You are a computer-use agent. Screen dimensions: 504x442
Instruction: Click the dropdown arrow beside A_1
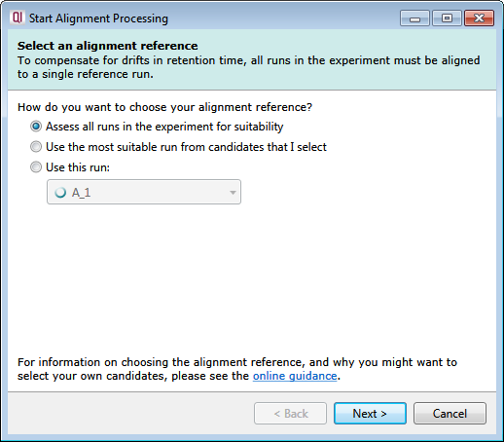pos(233,193)
